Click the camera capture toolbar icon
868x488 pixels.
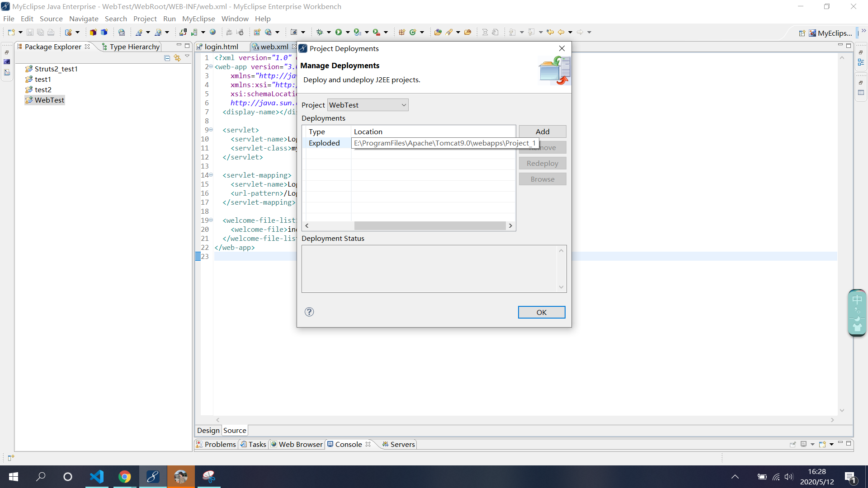(x=294, y=32)
